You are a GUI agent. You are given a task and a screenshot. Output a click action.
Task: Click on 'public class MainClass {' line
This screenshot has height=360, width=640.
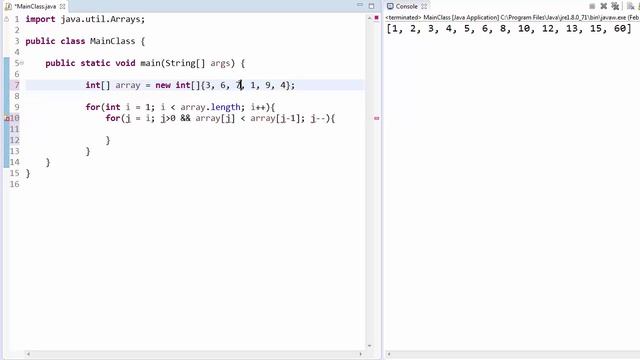85,41
